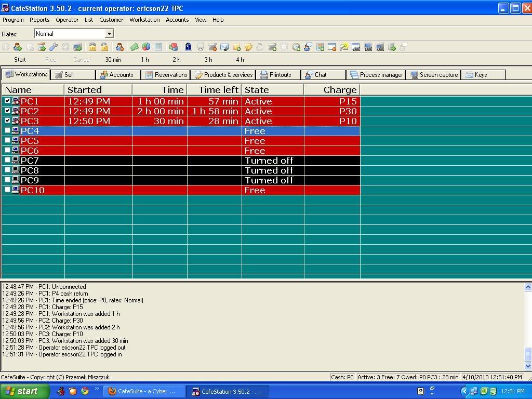
Task: Click the pie chart reports icon
Action: (x=146, y=47)
